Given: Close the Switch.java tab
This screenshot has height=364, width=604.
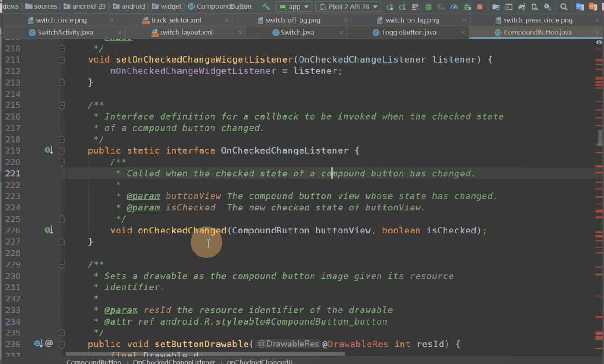Looking at the screenshot, I should coord(340,33).
